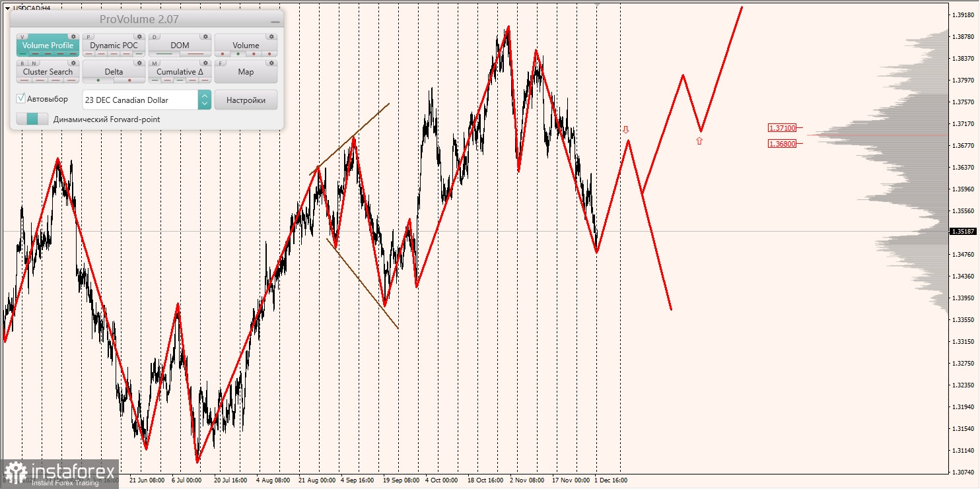This screenshot has width=980, height=489.
Task: Click the 4 Aug 08:00 date label
Action: coord(273,480)
